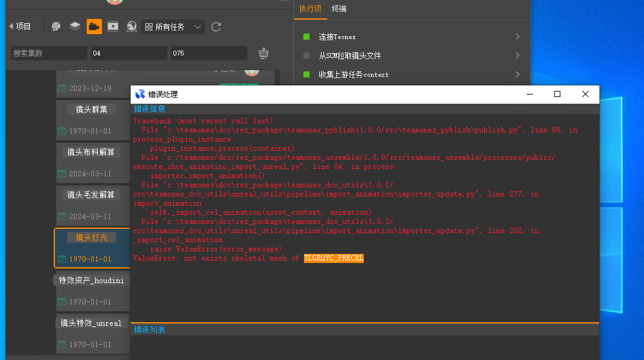This screenshot has height=360, width=644.
Task: Switch to the 终端 tab
Action: pos(339,9)
